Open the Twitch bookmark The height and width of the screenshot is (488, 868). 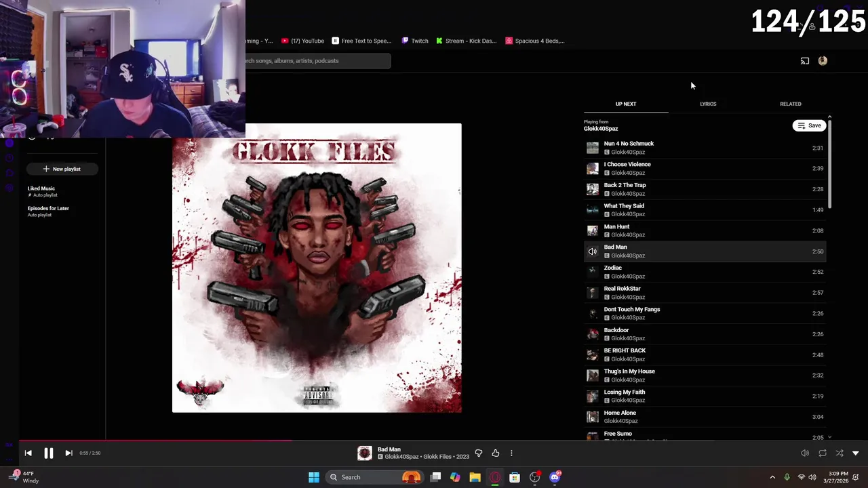point(415,41)
